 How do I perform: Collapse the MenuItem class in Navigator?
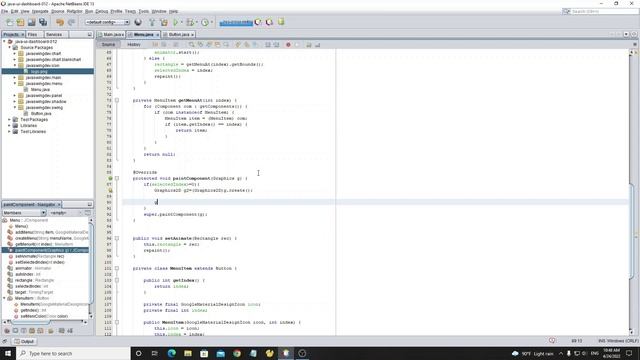[x=4, y=298]
